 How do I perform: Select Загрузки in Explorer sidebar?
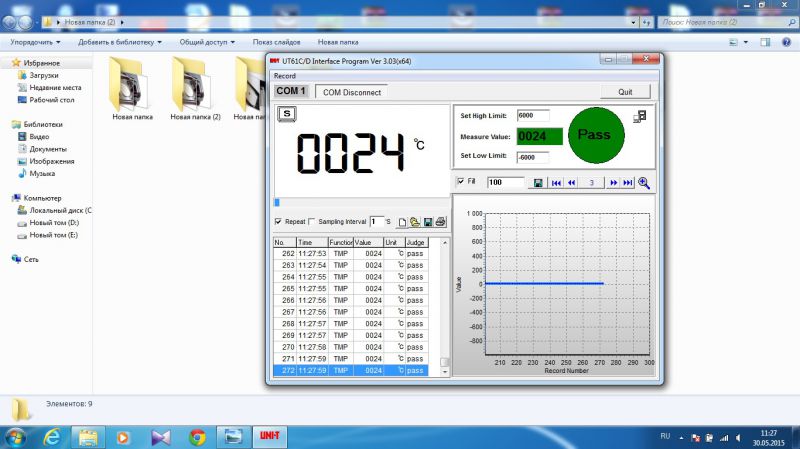click(44, 76)
